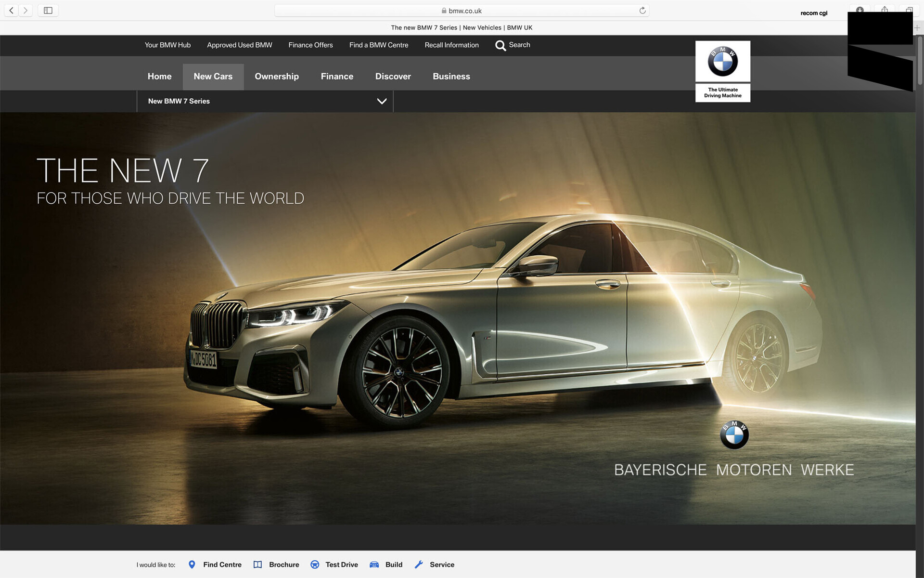Screen dimensions: 924x578
Task: Click the Test Drive steering wheel icon
Action: [x=315, y=565]
